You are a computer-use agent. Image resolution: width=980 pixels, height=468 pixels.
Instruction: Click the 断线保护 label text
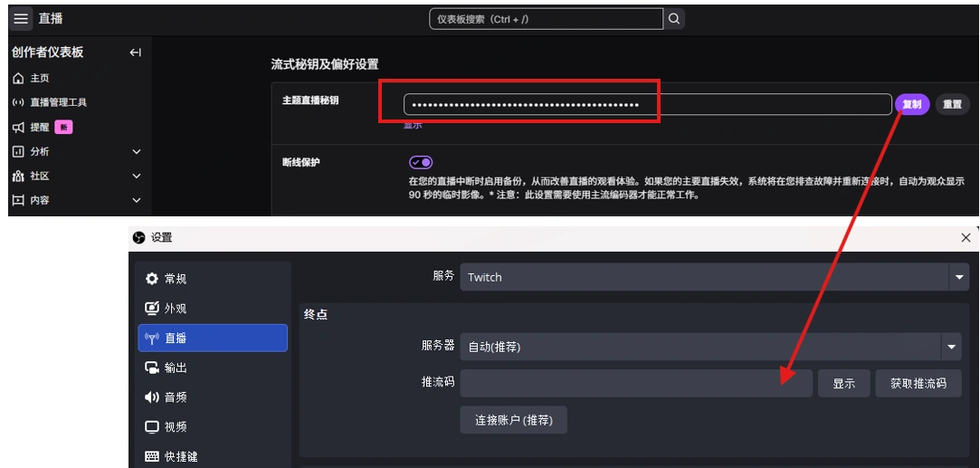[301, 162]
